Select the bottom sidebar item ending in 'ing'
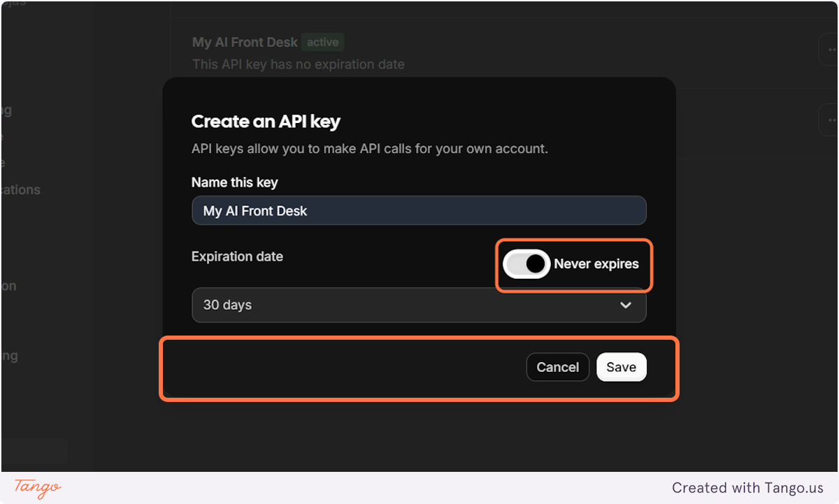 [9, 355]
